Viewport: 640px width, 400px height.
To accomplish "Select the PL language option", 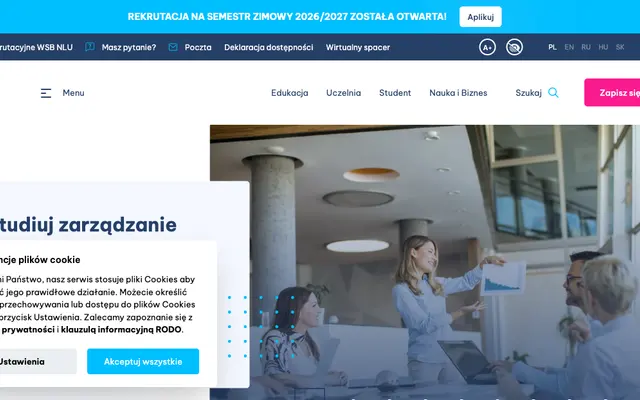I will point(552,47).
